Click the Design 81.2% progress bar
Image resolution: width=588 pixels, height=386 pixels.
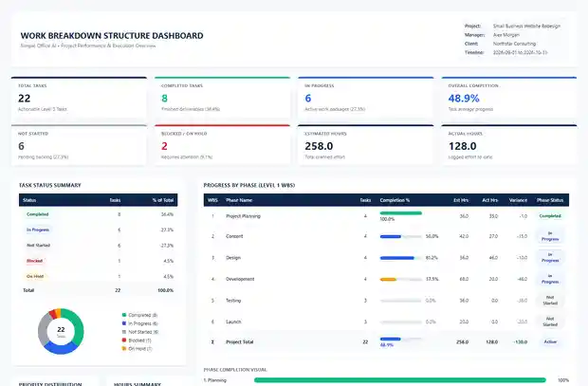click(401, 258)
